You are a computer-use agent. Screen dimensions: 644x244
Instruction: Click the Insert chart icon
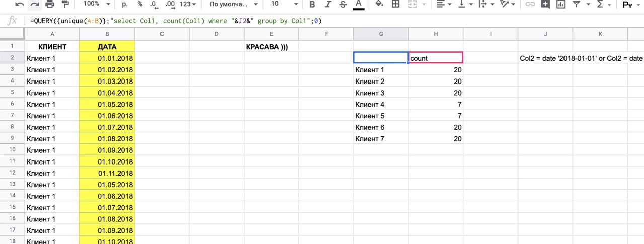[x=560, y=4]
